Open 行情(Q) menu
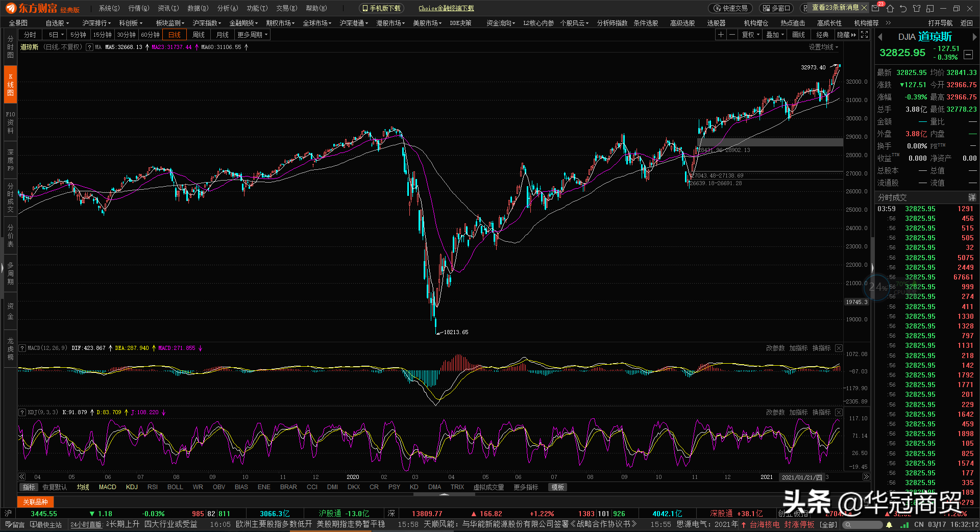 (x=139, y=8)
